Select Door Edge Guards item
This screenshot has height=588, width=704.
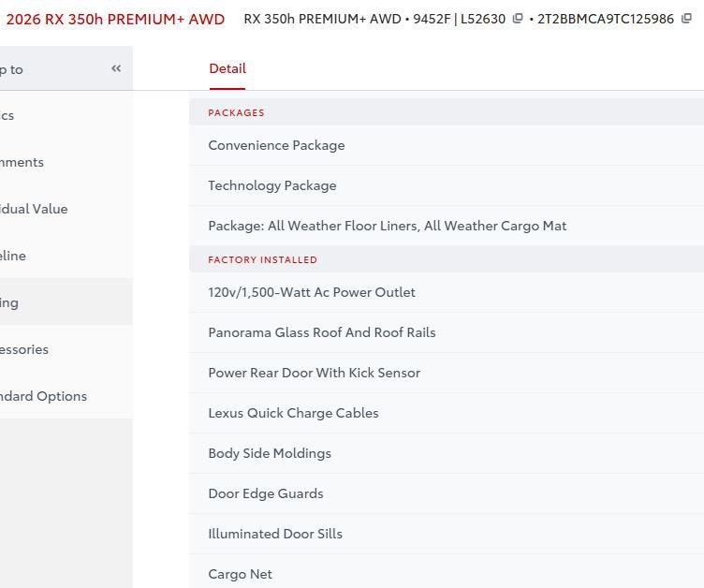[x=265, y=493]
